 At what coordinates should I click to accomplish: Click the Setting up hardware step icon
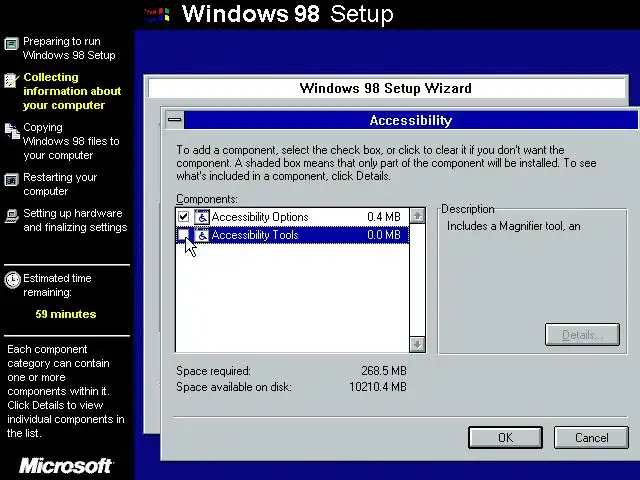pos(11,216)
